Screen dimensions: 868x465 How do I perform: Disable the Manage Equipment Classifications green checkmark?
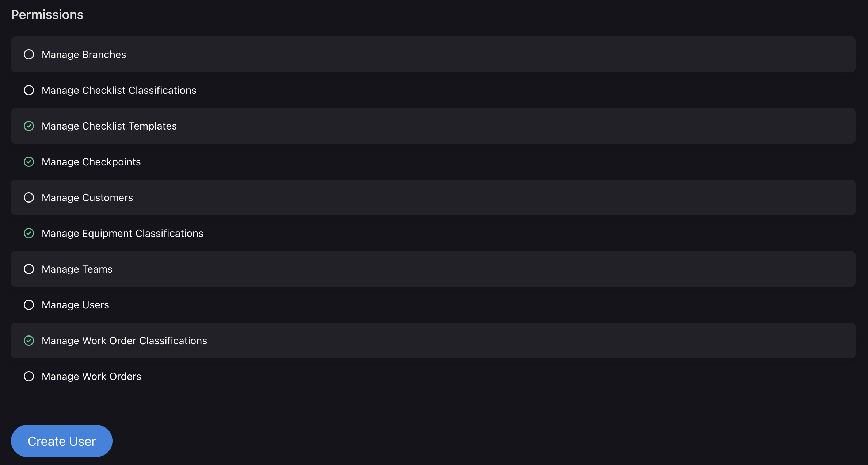tap(29, 233)
